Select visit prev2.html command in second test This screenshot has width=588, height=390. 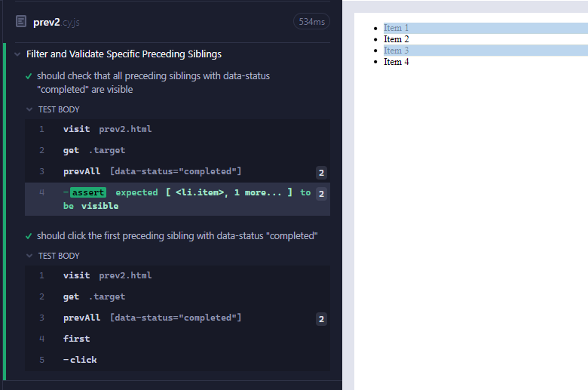[177, 275]
